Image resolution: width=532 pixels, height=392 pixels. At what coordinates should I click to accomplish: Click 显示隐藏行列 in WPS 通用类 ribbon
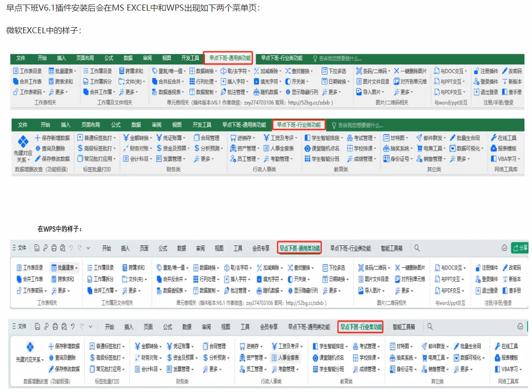coord(303,291)
